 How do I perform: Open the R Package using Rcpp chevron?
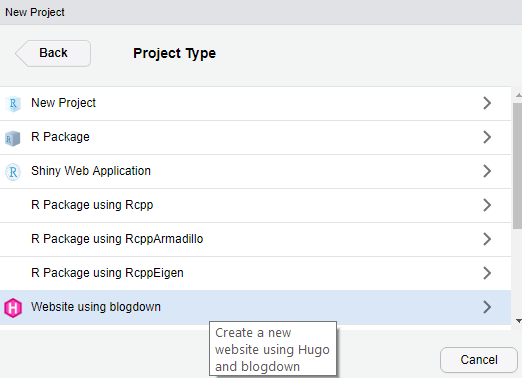[487, 205]
